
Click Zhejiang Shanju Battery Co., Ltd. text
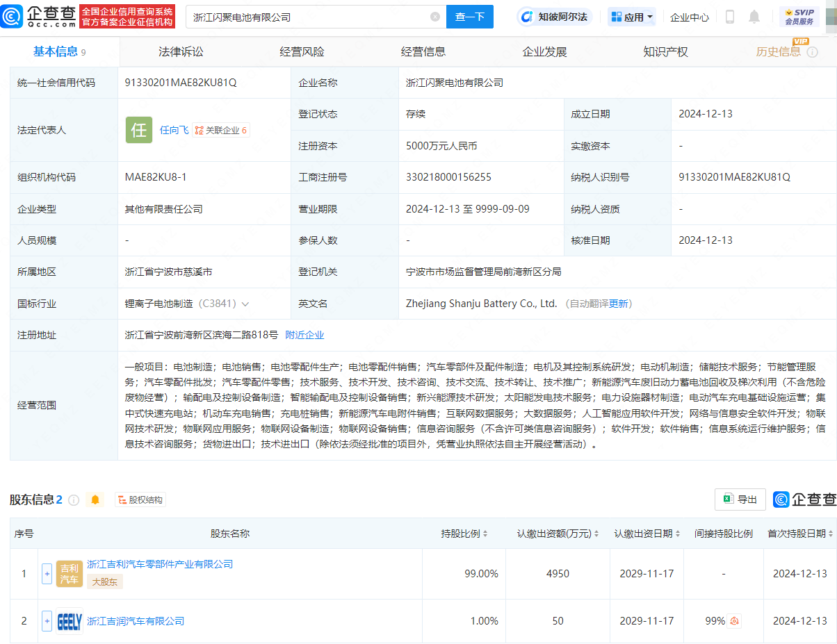[482, 304]
